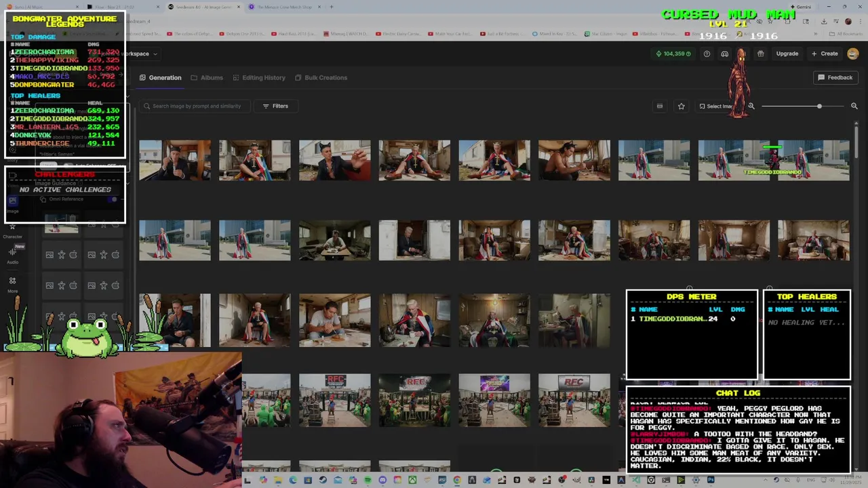Image resolution: width=868 pixels, height=488 pixels.
Task: Switch the gallery layout view icon
Action: [x=659, y=106]
